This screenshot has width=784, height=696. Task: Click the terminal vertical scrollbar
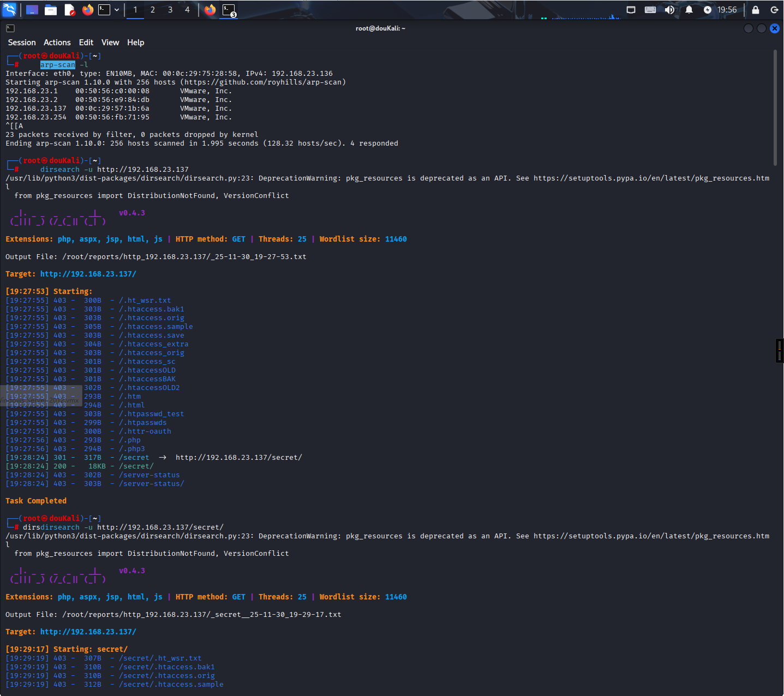[x=775, y=108]
